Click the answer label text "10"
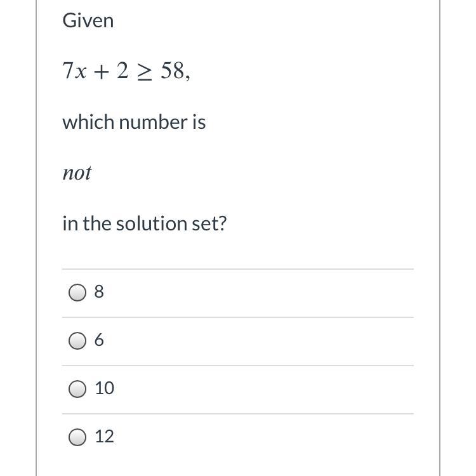Viewport: 476px width, 476px height. click(104, 388)
